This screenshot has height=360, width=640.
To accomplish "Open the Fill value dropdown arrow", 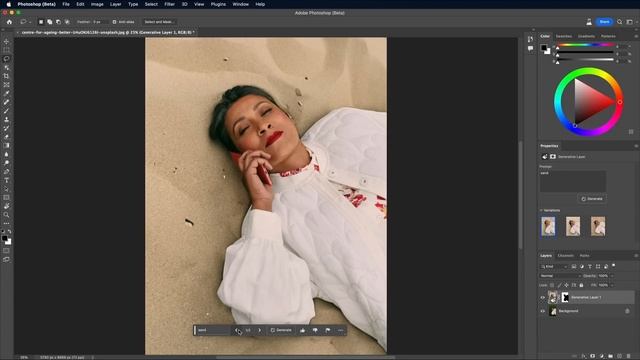I will coord(612,285).
